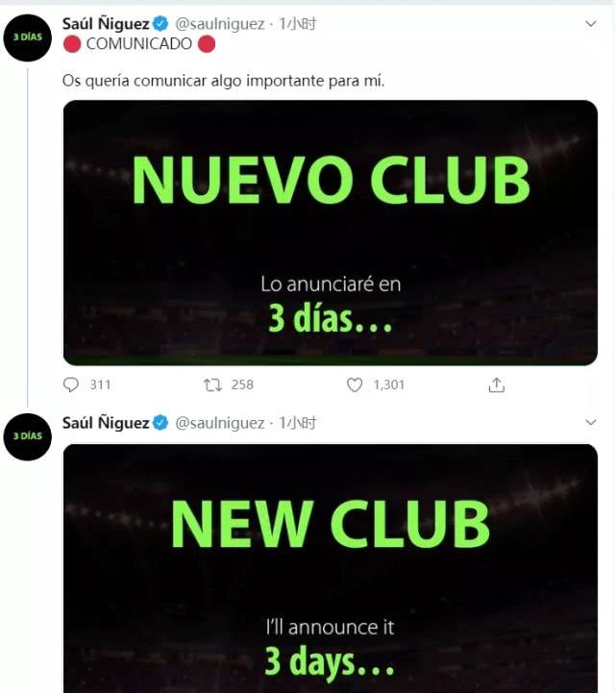Image resolution: width=616 pixels, height=693 pixels.
Task: Retweet the COMUNICADO tweet
Action: pos(212,385)
